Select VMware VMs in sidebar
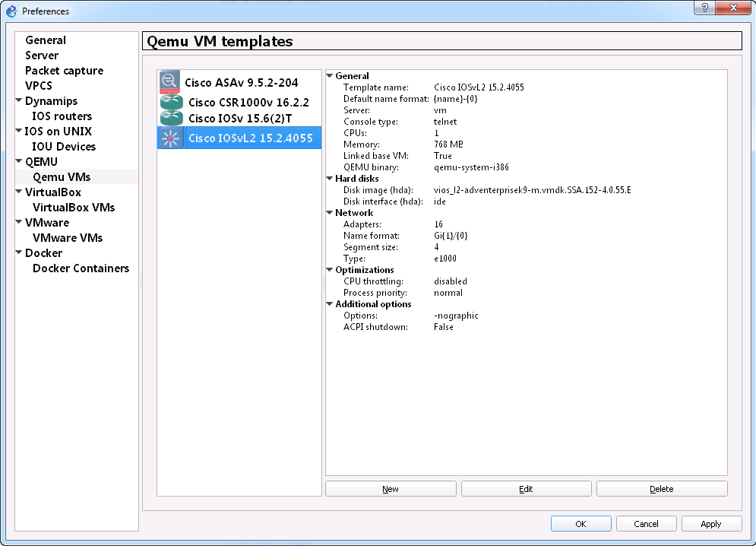756x546 pixels. (68, 238)
